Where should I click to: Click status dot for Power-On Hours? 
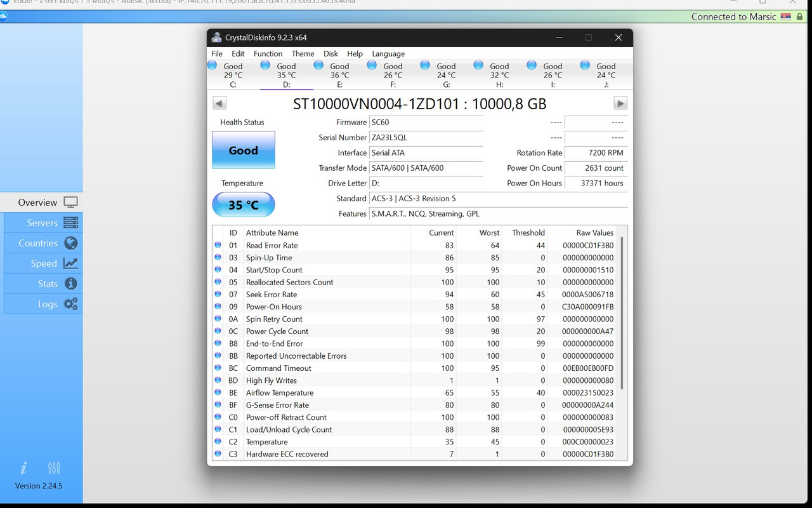pyautogui.click(x=218, y=306)
